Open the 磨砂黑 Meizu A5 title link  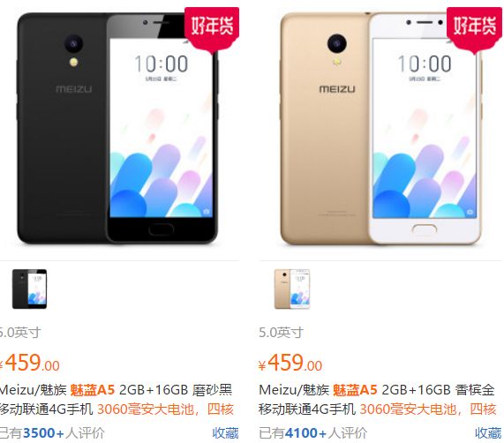[116, 400]
